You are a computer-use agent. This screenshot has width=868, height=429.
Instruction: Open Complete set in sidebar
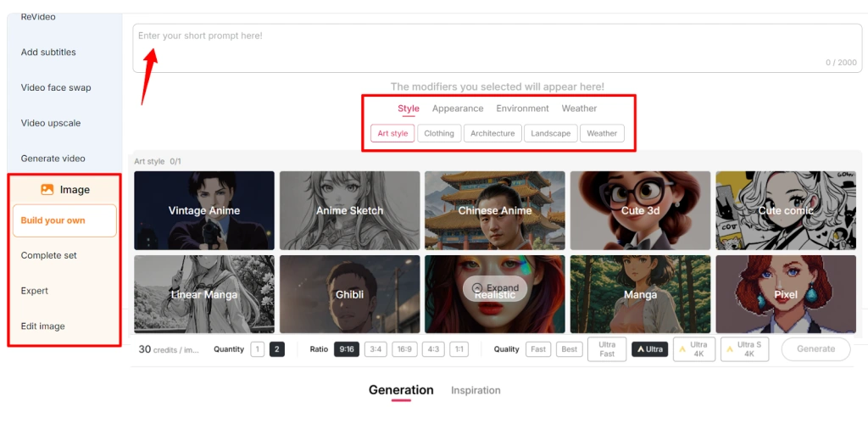coord(48,255)
